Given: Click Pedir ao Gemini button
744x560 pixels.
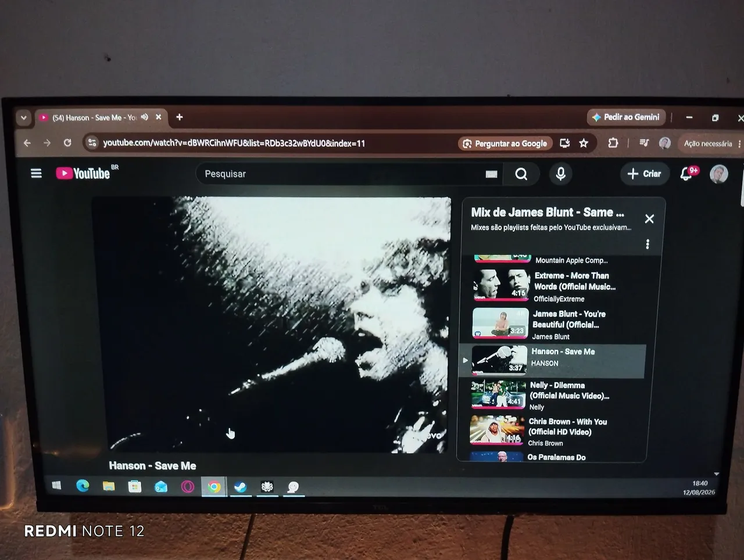Looking at the screenshot, I should click(626, 117).
